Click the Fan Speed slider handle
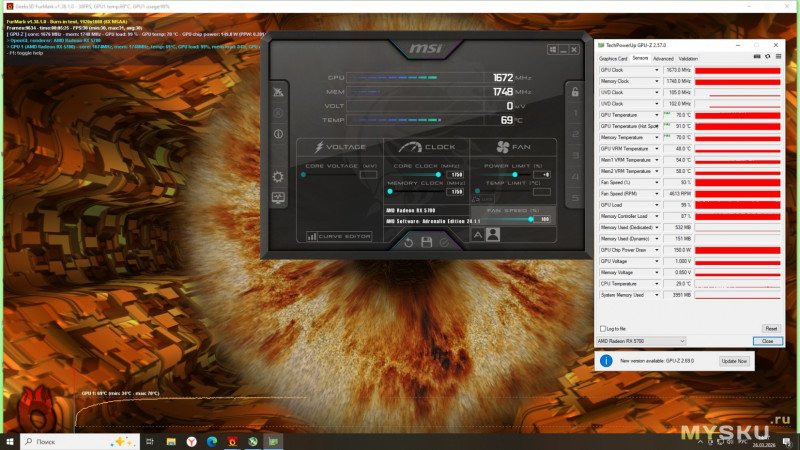 click(531, 219)
